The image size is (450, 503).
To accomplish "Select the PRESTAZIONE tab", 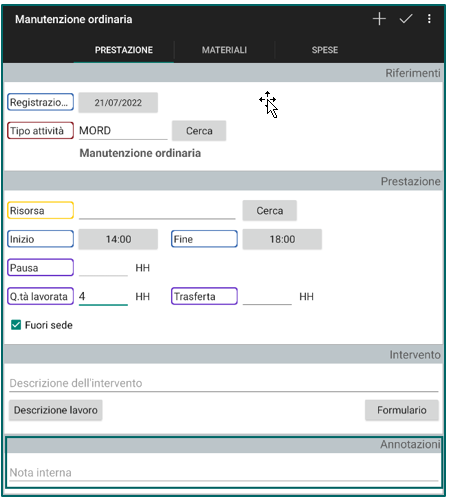I will tap(124, 50).
